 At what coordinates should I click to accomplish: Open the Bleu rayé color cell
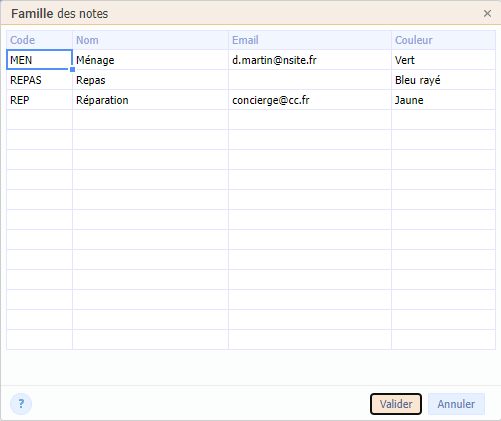tap(443, 80)
